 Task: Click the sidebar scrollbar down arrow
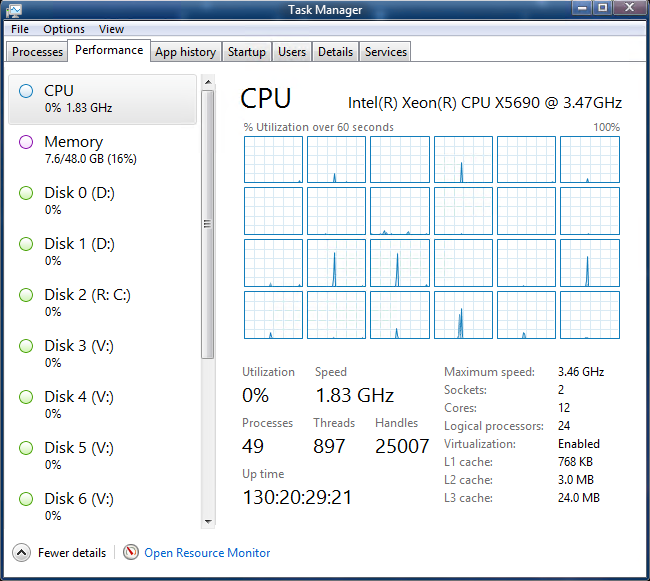point(208,521)
